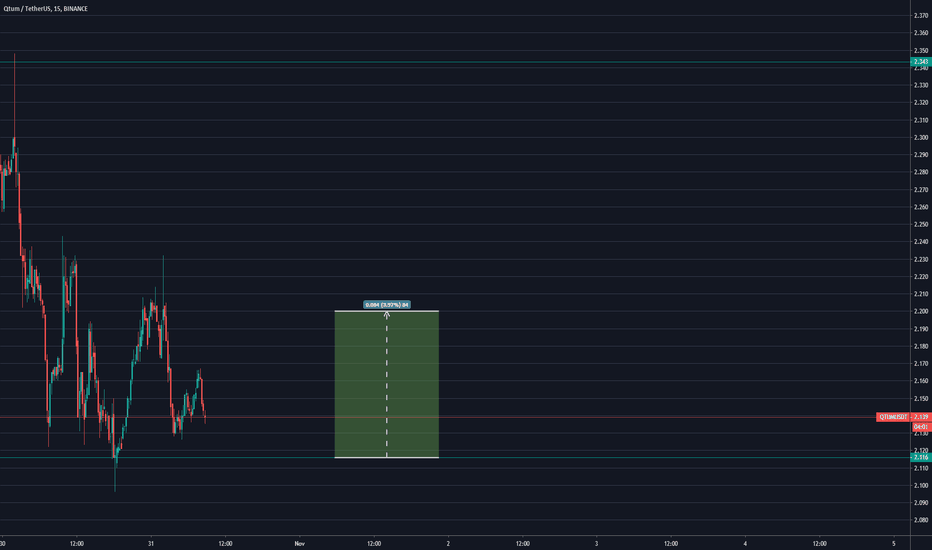The height and width of the screenshot is (550, 932).
Task: Click the 2.080 price axis label
Action: (x=921, y=520)
